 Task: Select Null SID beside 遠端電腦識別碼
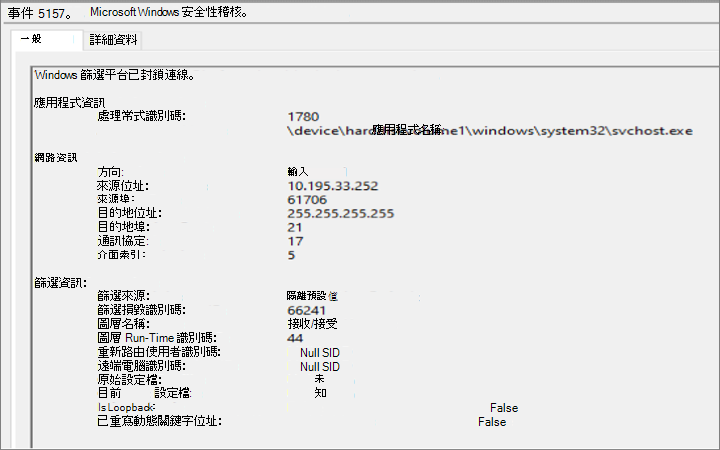[320, 367]
